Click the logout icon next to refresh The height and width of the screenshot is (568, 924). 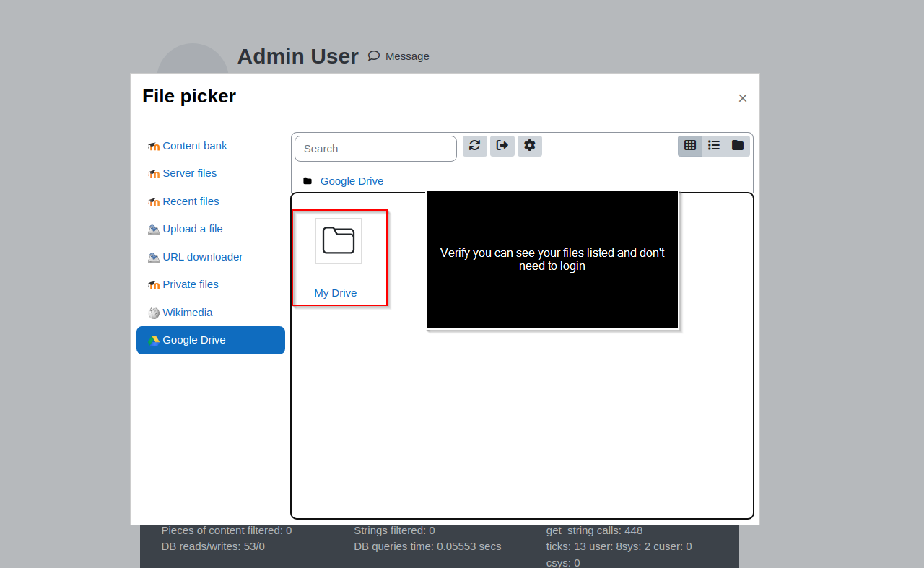pyautogui.click(x=502, y=146)
